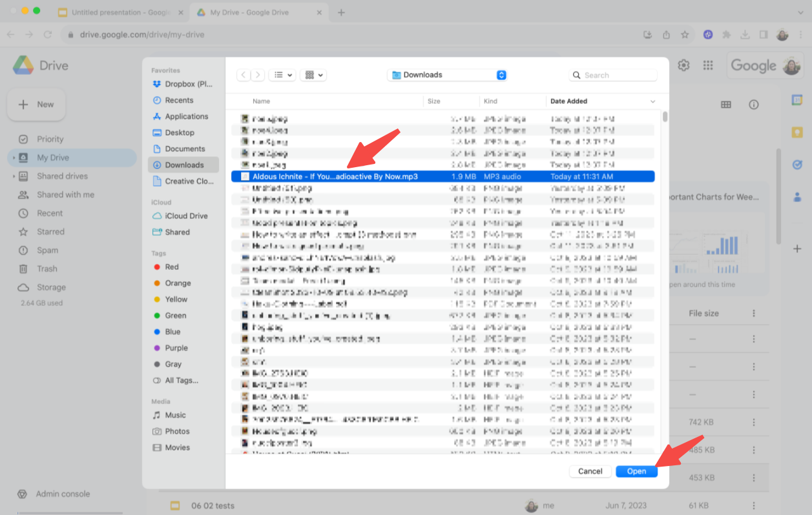Screen dimensions: 812x515
Task: Open the Admin console
Action: point(63,494)
